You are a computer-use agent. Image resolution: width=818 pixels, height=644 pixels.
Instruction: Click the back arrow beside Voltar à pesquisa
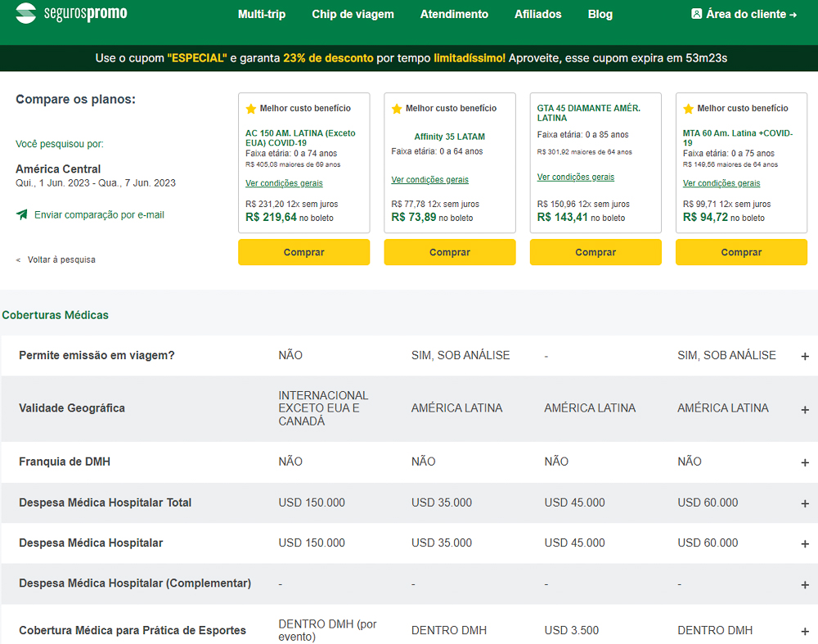tap(18, 260)
